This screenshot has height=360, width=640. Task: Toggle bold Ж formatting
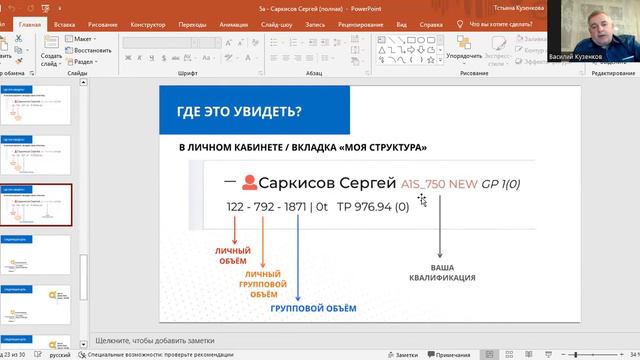[128, 58]
